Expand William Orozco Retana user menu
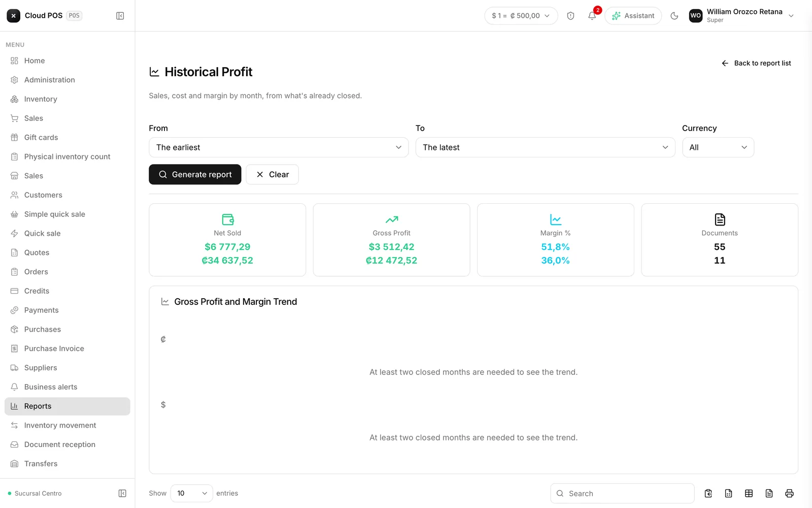812x508 pixels. point(741,16)
